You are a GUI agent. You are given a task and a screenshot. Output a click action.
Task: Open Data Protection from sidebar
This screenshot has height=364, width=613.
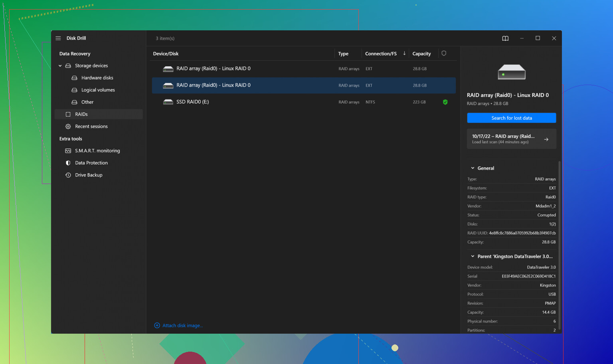pos(91,163)
